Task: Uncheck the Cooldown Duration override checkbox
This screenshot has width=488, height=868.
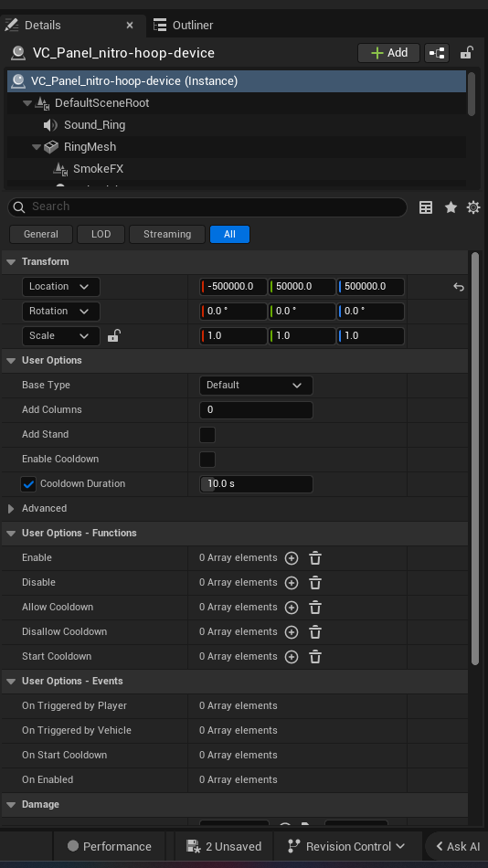Action: [28, 484]
